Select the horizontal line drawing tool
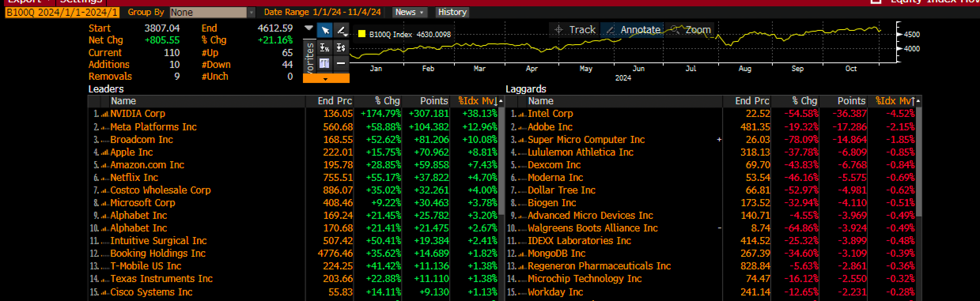The width and height of the screenshot is (980, 301). coord(341,63)
